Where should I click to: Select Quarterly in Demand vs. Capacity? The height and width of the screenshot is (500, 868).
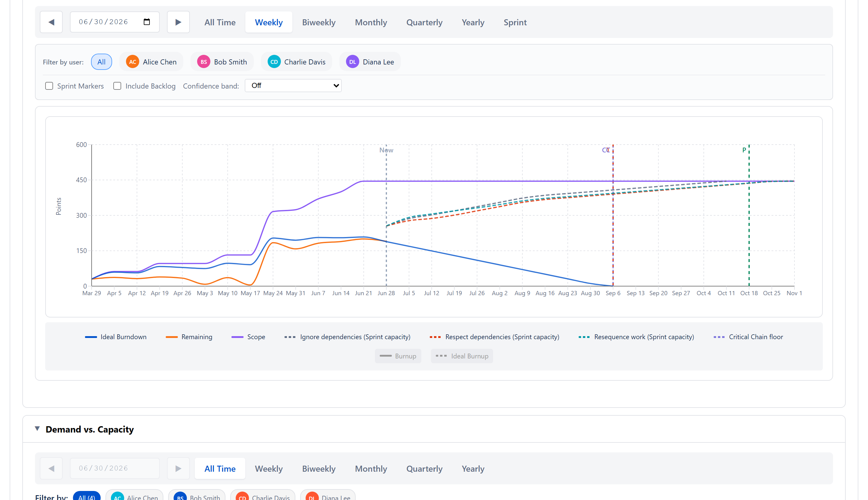click(x=424, y=469)
